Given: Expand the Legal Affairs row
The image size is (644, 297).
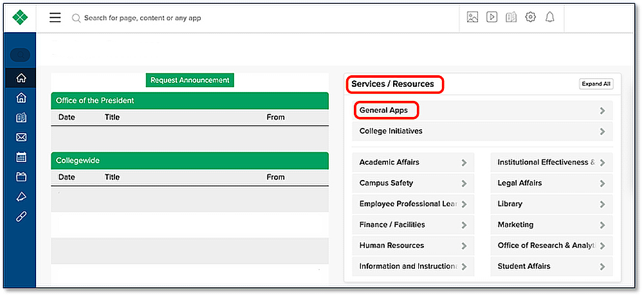Looking at the screenshot, I should (551, 183).
